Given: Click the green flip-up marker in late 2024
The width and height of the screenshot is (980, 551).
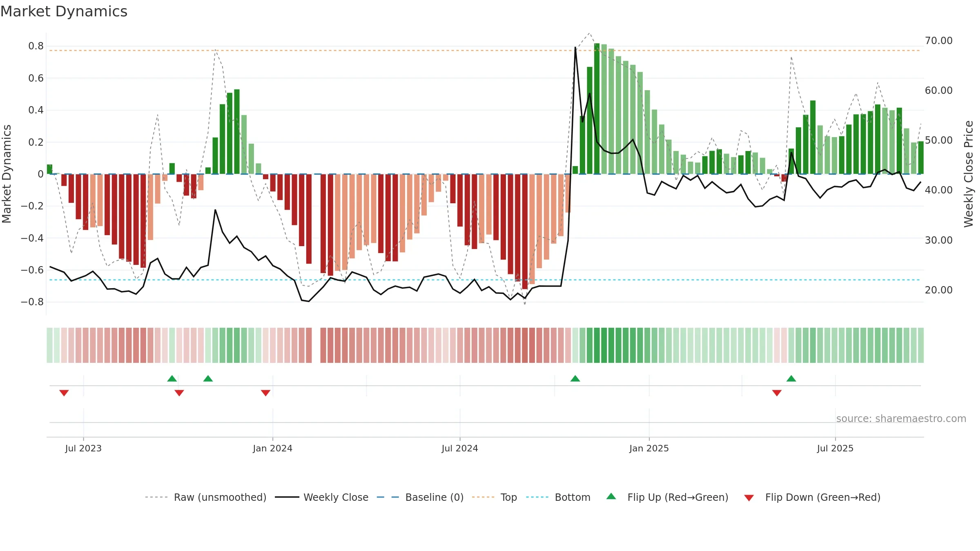Looking at the screenshot, I should pyautogui.click(x=575, y=378).
